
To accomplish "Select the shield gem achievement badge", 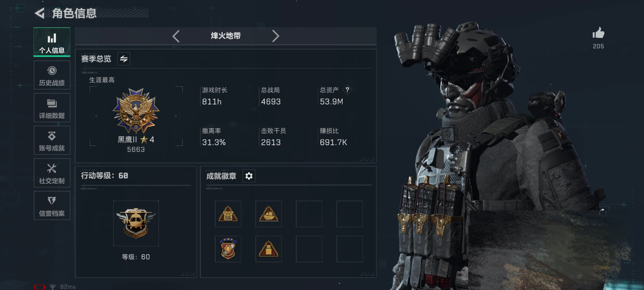I will pyautogui.click(x=228, y=249).
